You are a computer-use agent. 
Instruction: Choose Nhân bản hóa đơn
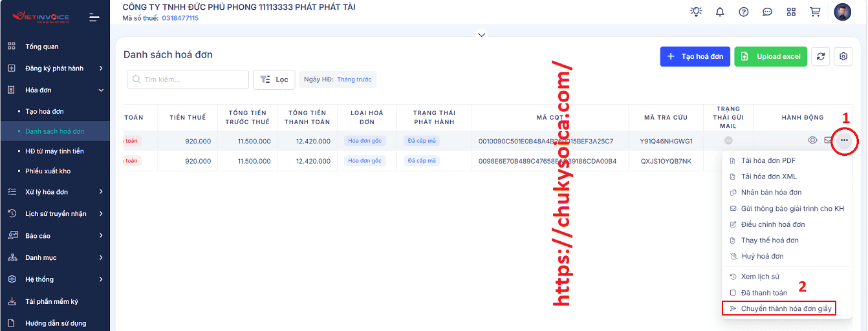click(x=787, y=192)
